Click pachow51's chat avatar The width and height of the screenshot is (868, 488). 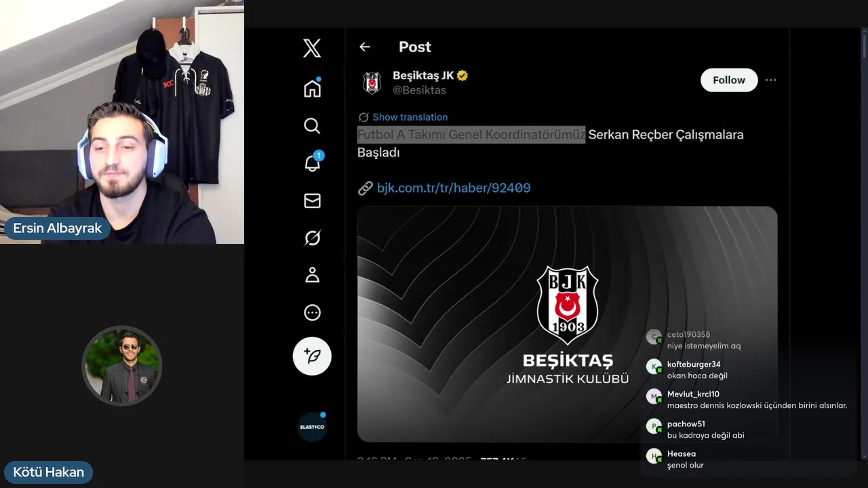click(654, 426)
